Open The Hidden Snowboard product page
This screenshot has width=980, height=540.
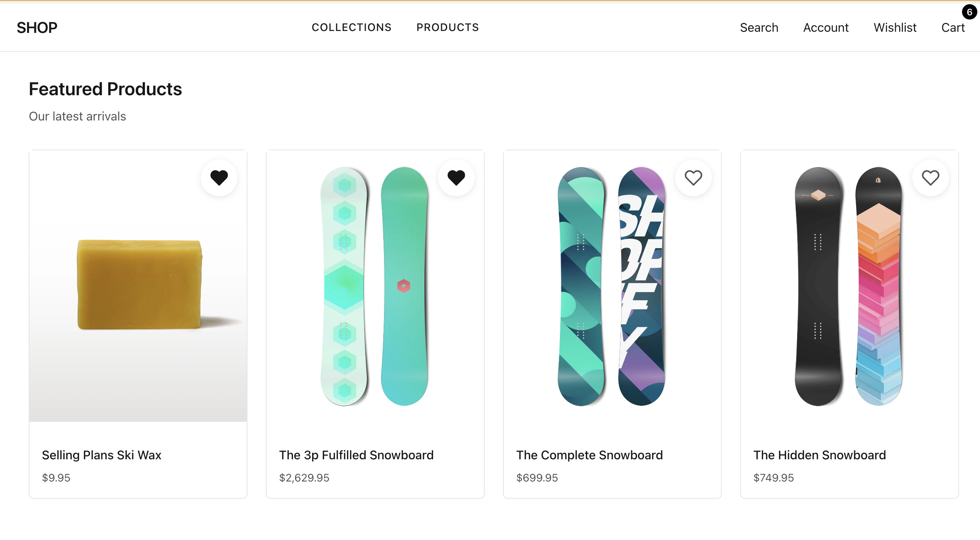819,455
